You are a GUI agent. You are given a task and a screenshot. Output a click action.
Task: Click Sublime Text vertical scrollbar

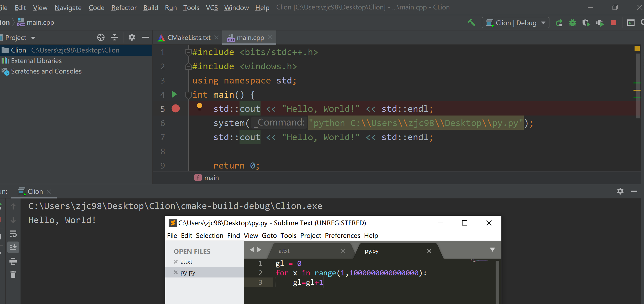click(x=497, y=282)
